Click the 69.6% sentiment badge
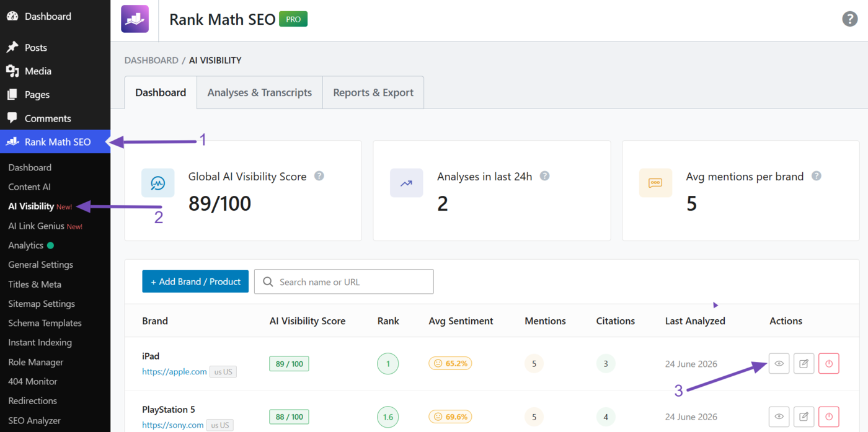Image resolution: width=868 pixels, height=432 pixels. coord(450,417)
